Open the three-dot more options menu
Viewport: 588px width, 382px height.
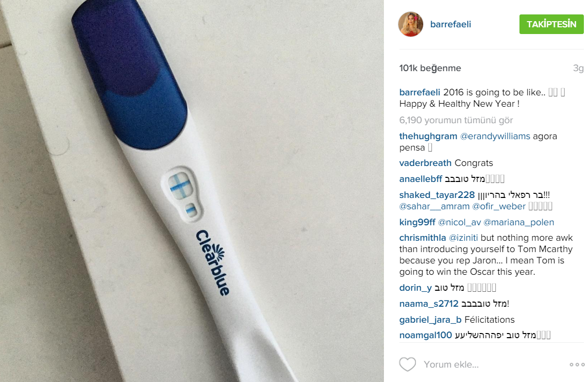(577, 364)
